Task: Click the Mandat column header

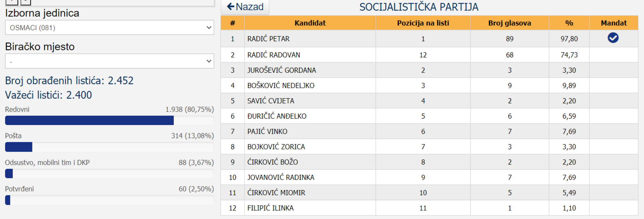Action: [613, 23]
